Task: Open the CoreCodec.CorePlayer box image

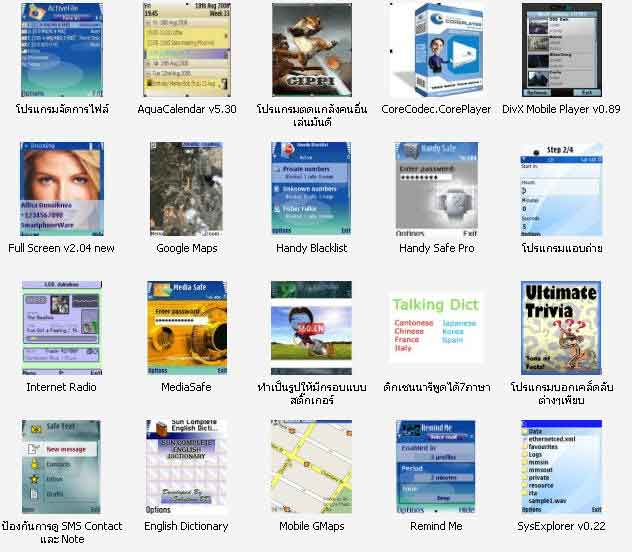Action: [x=437, y=50]
